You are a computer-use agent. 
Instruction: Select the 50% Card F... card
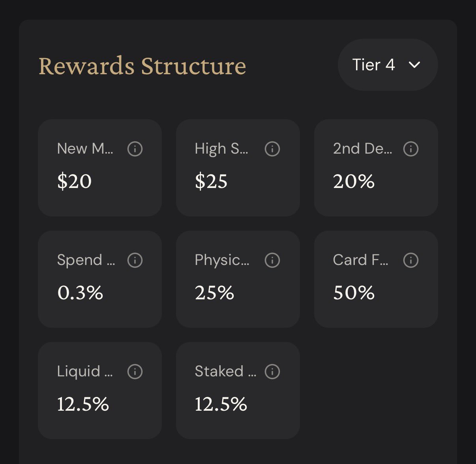click(376, 279)
